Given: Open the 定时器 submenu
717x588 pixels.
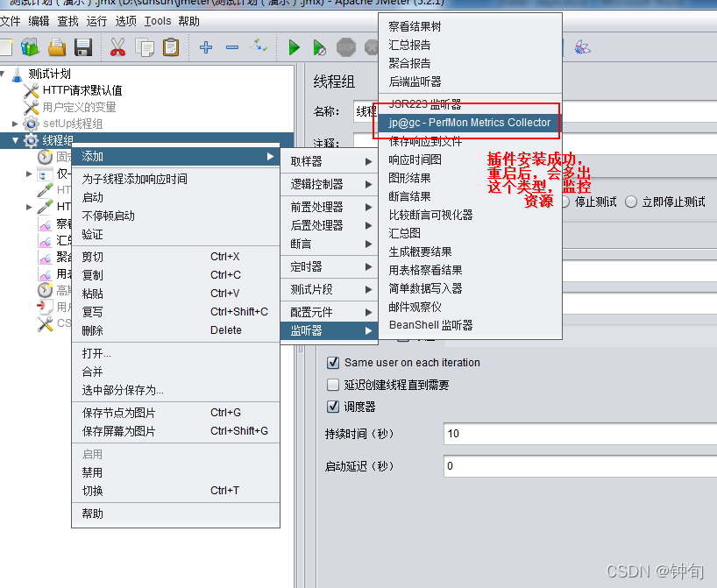Looking at the screenshot, I should click(x=330, y=266).
